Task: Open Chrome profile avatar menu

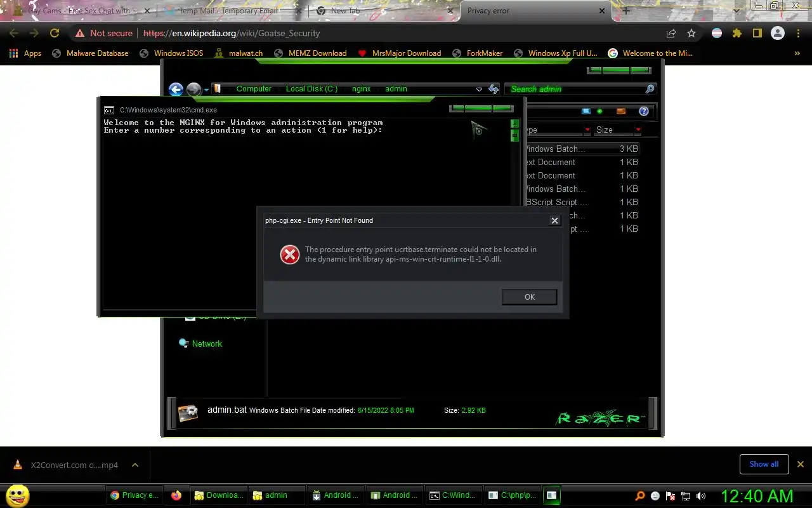Action: 778,33
